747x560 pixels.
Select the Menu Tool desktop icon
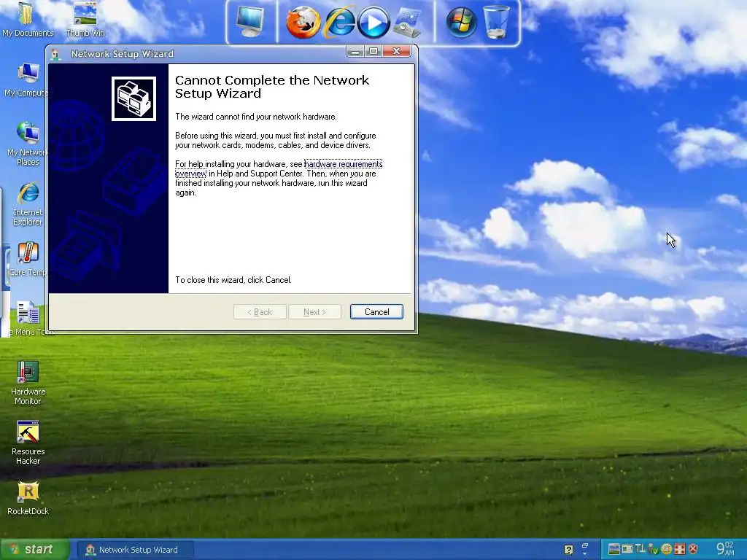tap(28, 319)
